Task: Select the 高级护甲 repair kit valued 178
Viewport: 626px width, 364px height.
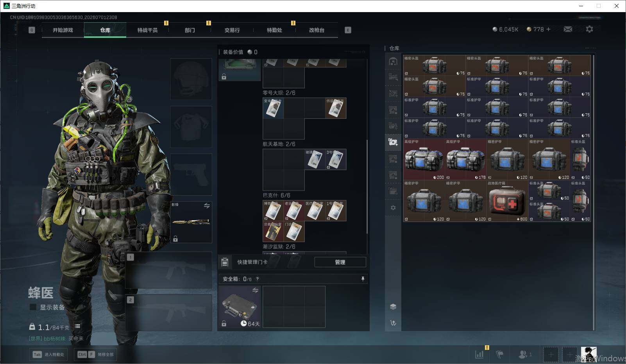Action: [x=466, y=159]
